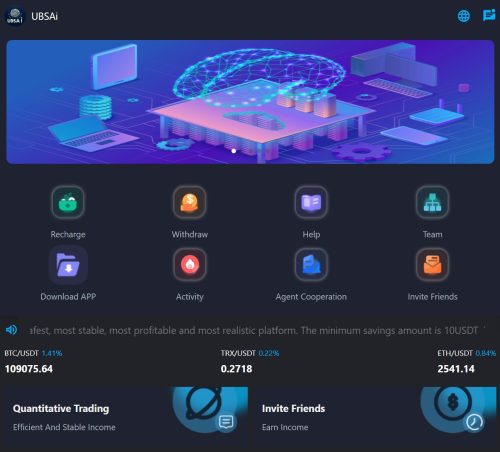Viewport: 500px width, 452px height.
Task: Click the AI brain banner image
Action: point(250,102)
